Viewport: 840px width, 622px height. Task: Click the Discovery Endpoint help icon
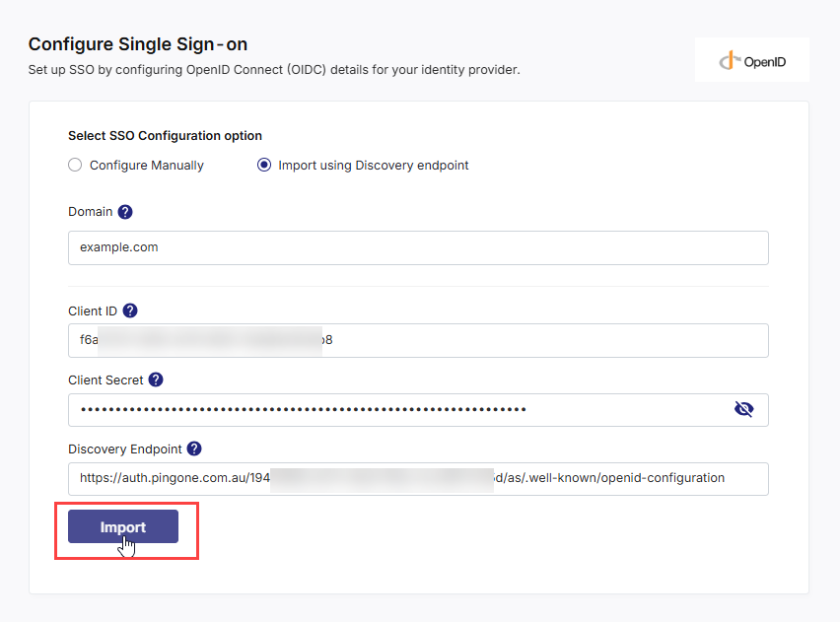click(193, 449)
